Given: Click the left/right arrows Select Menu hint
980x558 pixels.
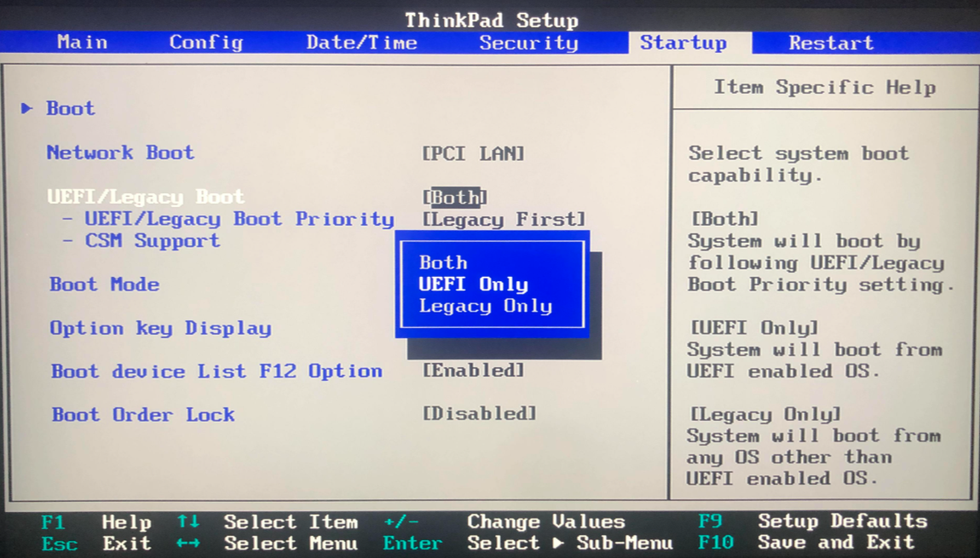Looking at the screenshot, I should click(x=268, y=544).
